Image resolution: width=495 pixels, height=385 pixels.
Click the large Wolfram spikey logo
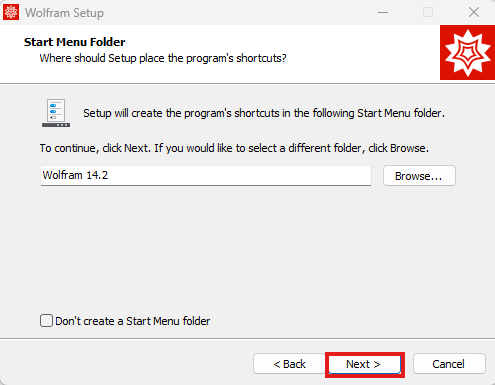[x=467, y=53]
